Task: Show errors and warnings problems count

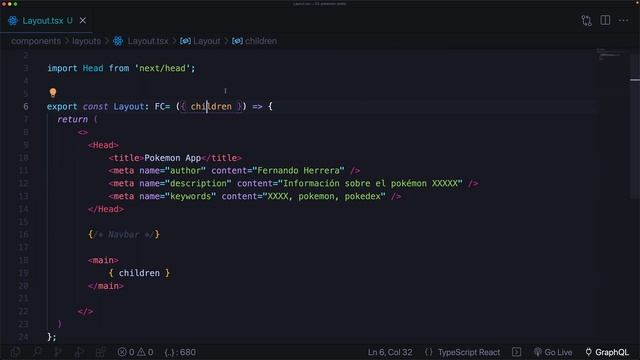Action: tap(135, 352)
